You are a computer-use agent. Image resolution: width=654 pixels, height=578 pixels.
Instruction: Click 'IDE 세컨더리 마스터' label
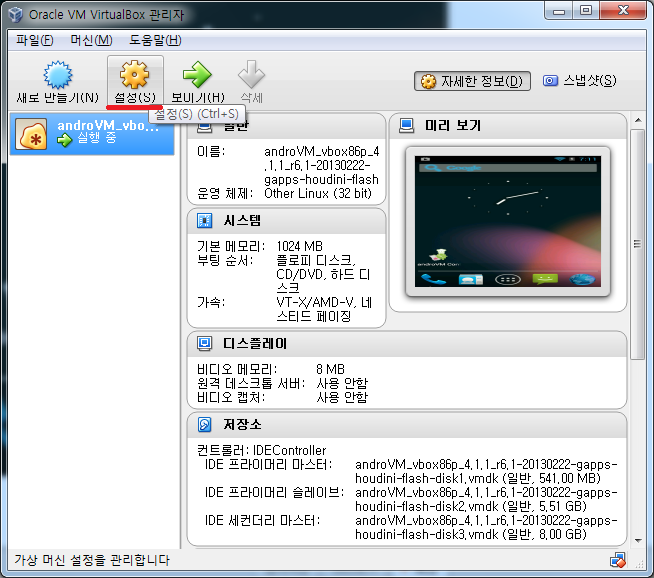[x=262, y=520]
